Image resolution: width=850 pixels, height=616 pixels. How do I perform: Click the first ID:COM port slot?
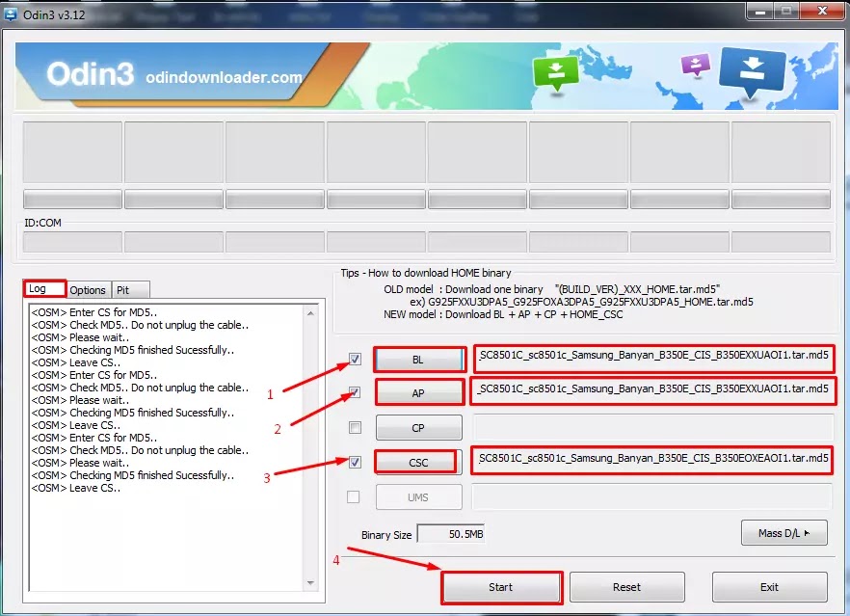[x=72, y=242]
